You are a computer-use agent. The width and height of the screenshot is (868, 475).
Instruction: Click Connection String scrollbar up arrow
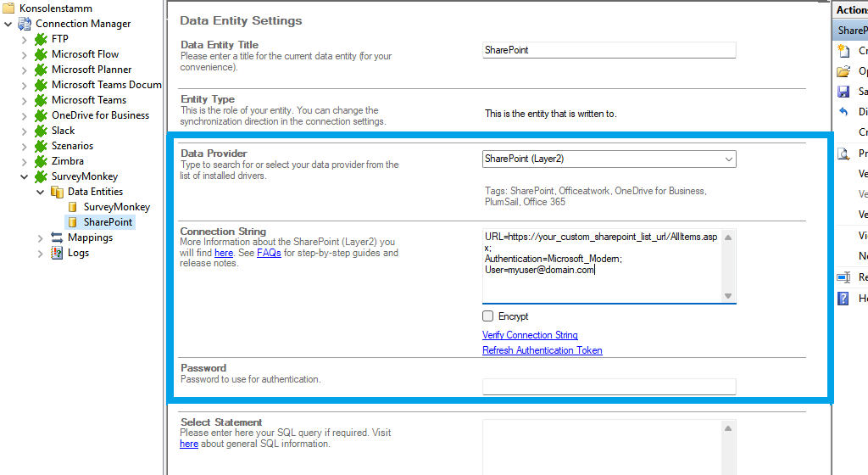(728, 237)
